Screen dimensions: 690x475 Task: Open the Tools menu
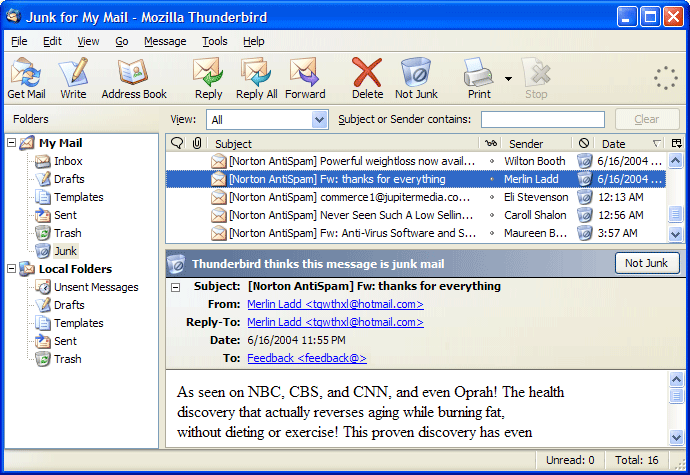tap(215, 41)
